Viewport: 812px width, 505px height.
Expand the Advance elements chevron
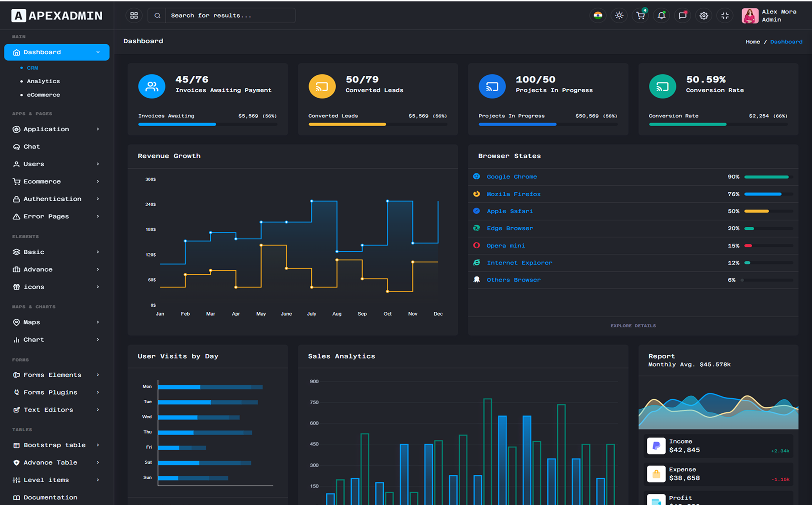(x=98, y=269)
